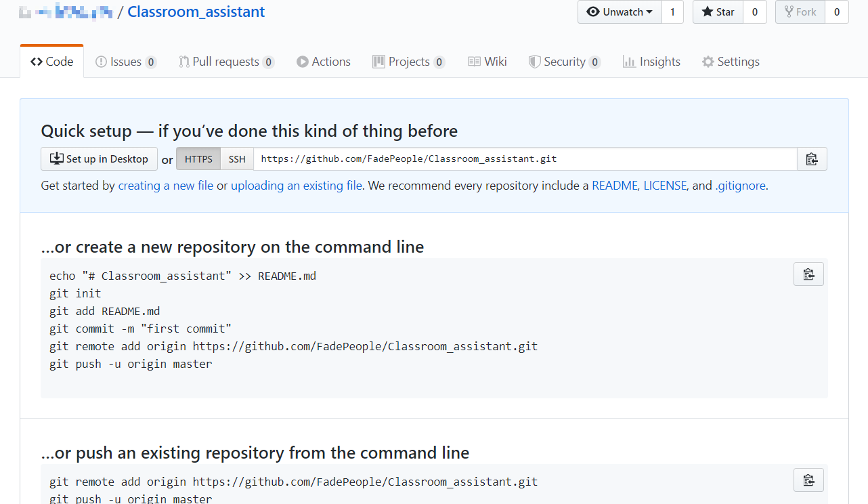This screenshot has height=504, width=868.
Task: Click the README link
Action: (x=615, y=186)
